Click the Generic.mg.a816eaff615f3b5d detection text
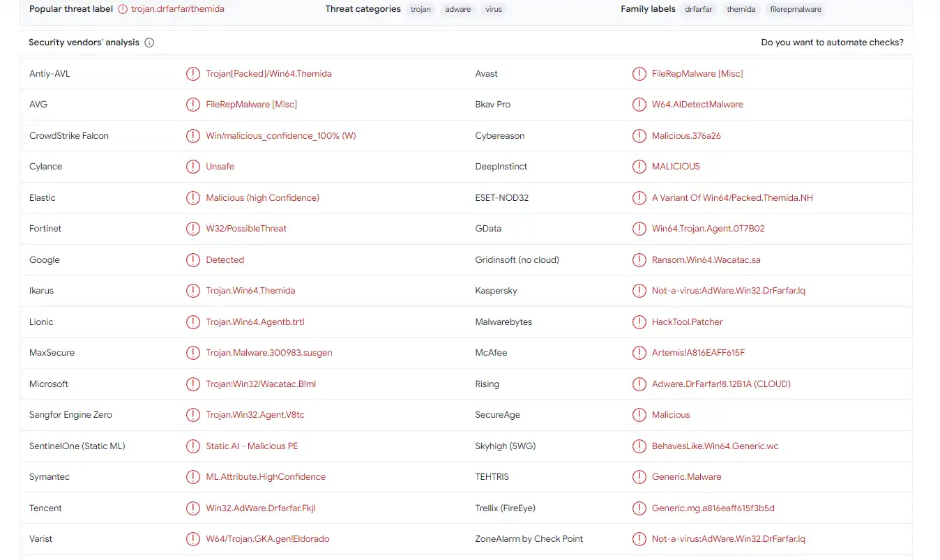Image resolution: width=940 pixels, height=560 pixels. pyautogui.click(x=713, y=508)
